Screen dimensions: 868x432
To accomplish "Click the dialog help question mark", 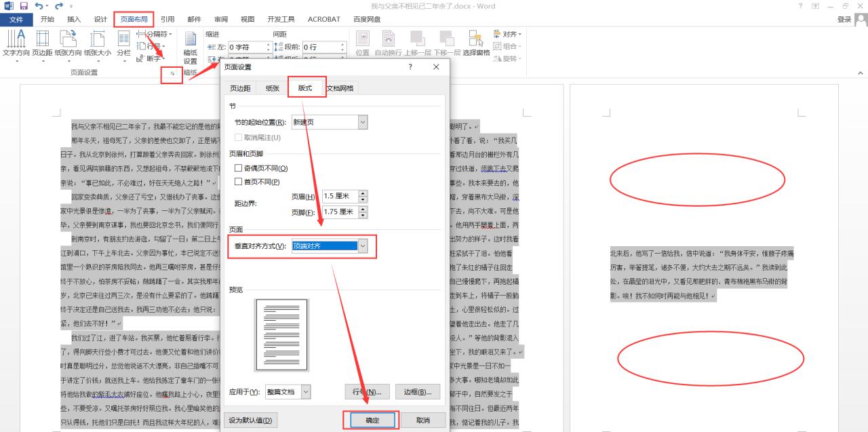I will 410,67.
